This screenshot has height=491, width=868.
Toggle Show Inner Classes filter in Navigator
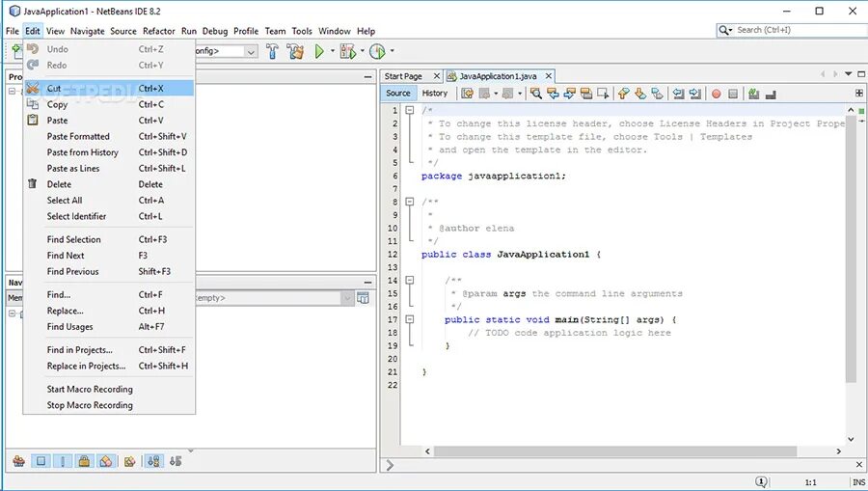tap(106, 460)
